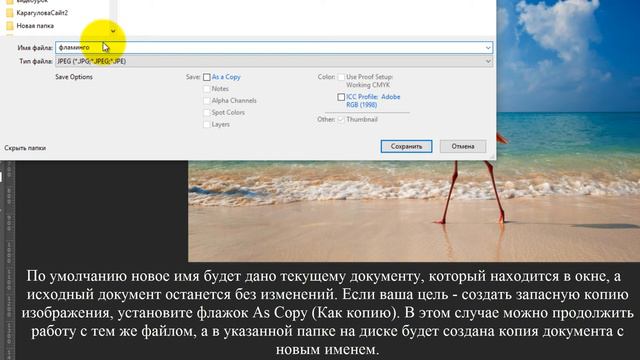The height and width of the screenshot is (360, 640).
Task: Click the flamingo beach image canvas
Action: click(x=413, y=210)
